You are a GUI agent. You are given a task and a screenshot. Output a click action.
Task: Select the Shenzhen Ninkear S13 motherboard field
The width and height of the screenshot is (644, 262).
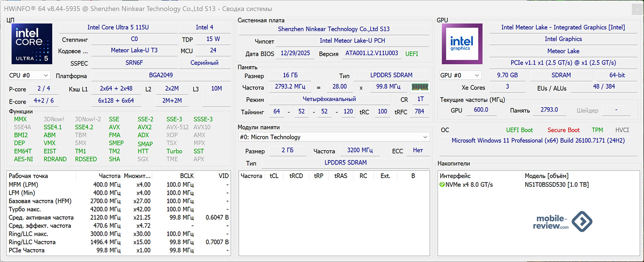pos(334,29)
